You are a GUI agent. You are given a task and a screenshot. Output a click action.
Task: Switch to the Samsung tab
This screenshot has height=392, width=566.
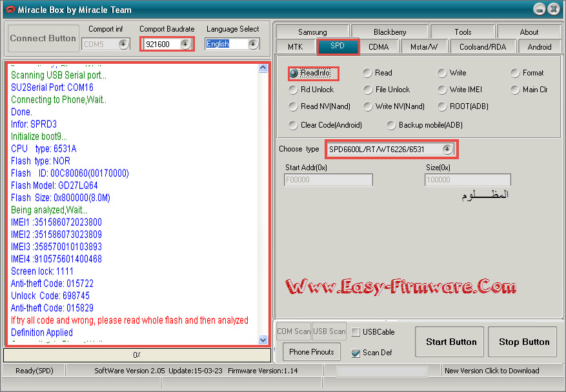pyautogui.click(x=312, y=32)
